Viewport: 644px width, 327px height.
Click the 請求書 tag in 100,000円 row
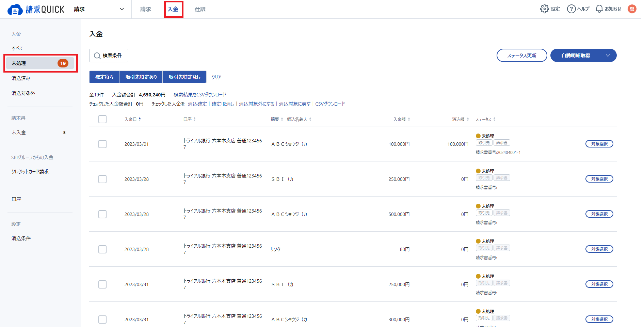tap(502, 143)
